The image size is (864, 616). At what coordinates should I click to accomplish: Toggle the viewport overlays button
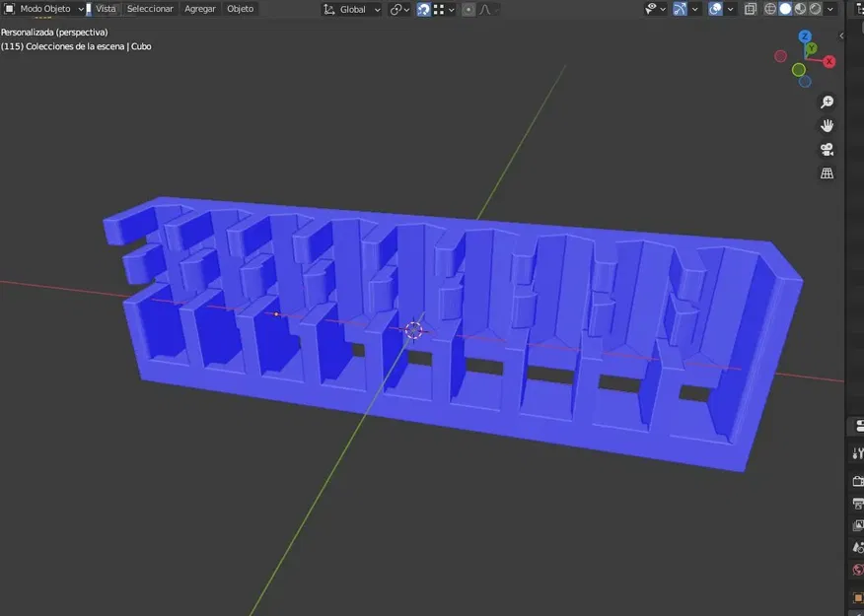click(715, 9)
